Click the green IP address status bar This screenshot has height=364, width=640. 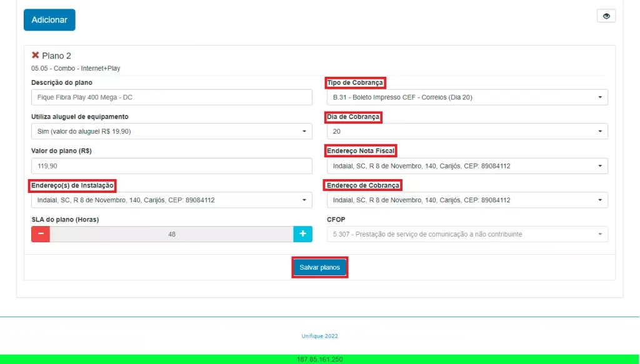click(319, 359)
